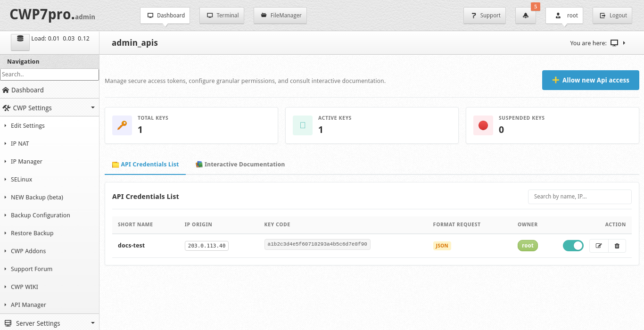644x330 pixels.
Task: Click the JSON format badge
Action: coord(442,246)
